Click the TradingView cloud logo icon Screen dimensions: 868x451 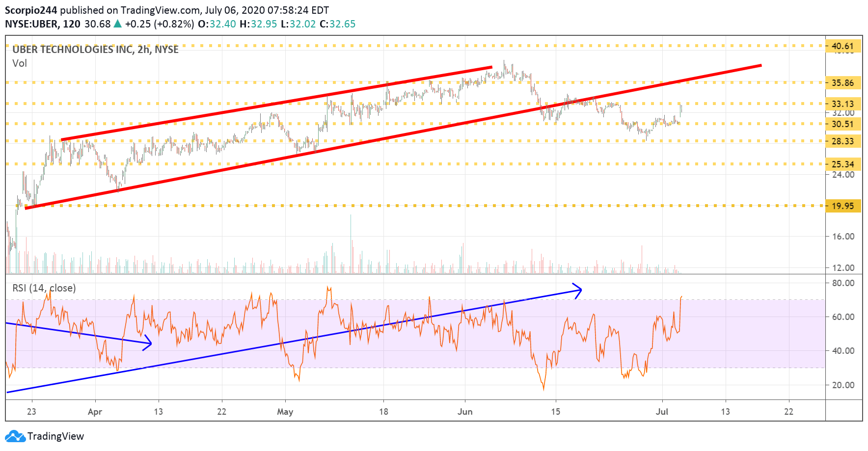pyautogui.click(x=15, y=436)
